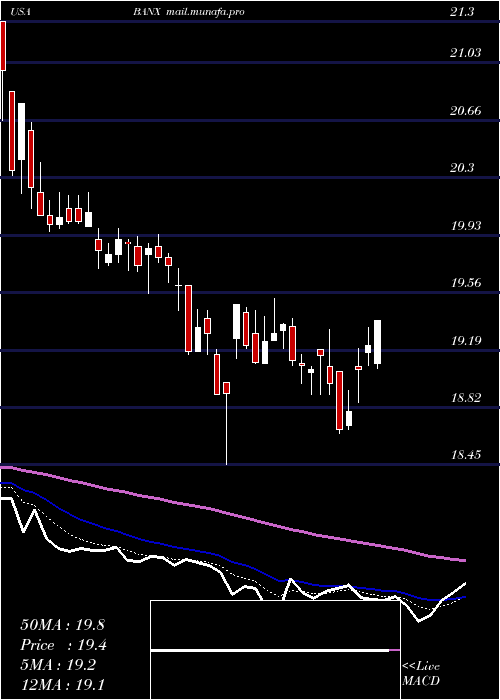This screenshot has width=500, height=700.
Task: Click the 19.93 price axis label
Action: (x=466, y=226)
